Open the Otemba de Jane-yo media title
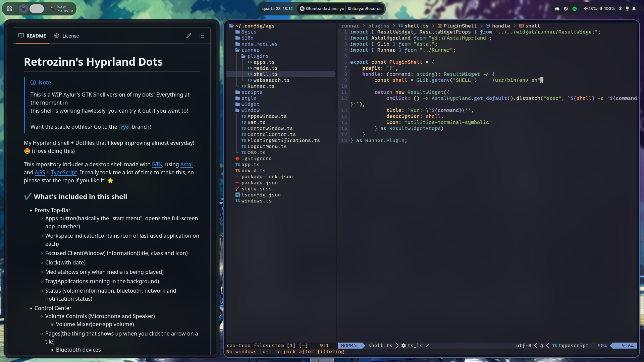644x362 pixels. (325, 9)
